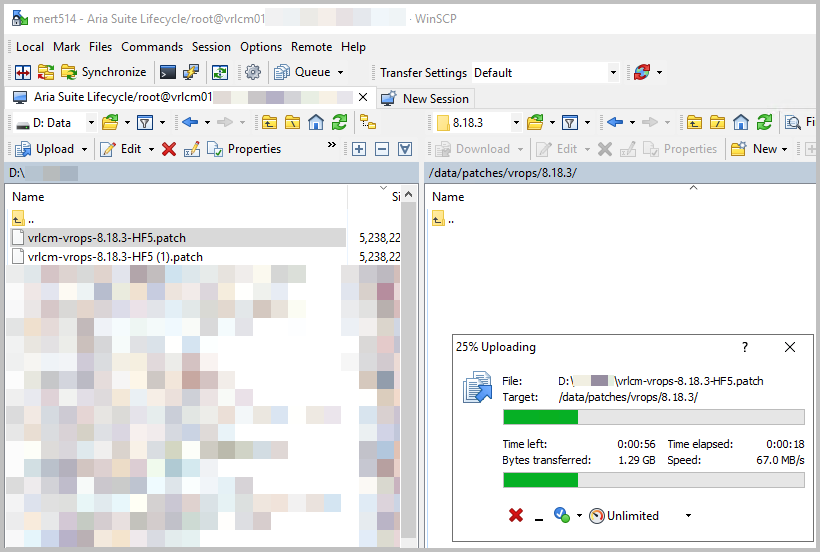Click the Open in PuTTY icon

coord(191,72)
